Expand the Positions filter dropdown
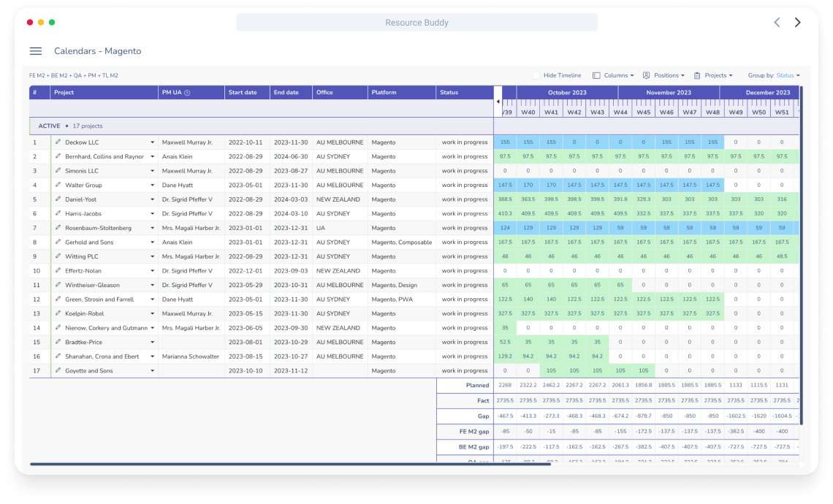Image resolution: width=833 pixels, height=504 pixels. (663, 75)
